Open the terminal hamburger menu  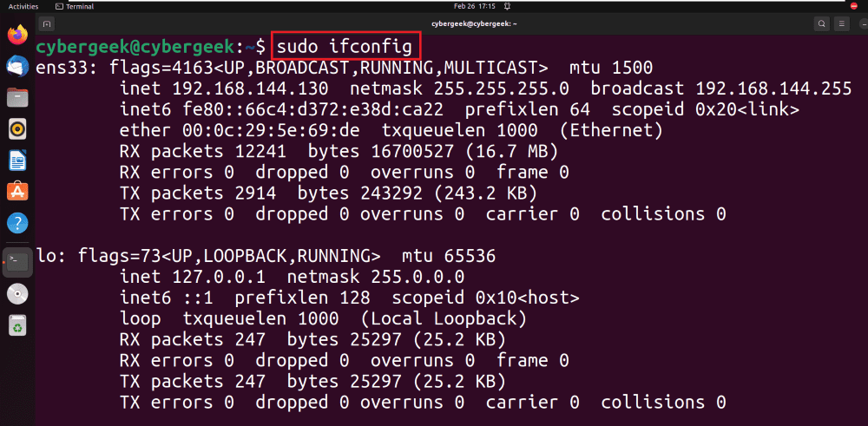pos(841,23)
